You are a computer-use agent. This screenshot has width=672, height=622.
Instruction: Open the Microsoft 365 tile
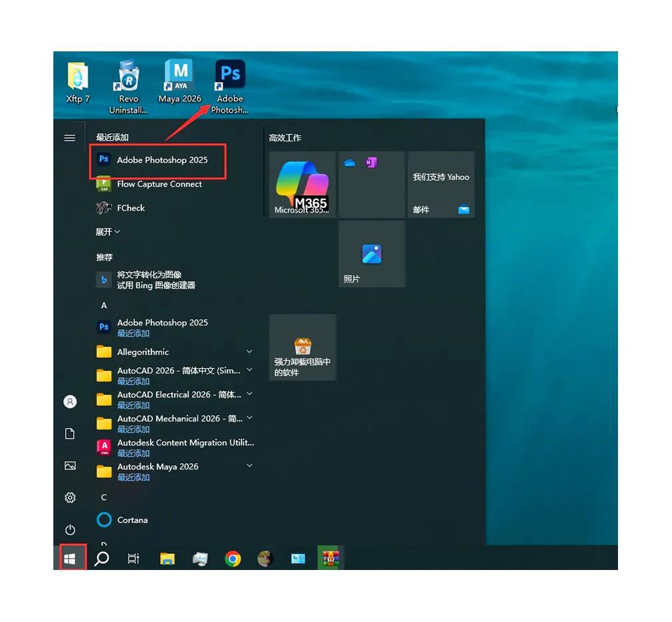pos(302,185)
